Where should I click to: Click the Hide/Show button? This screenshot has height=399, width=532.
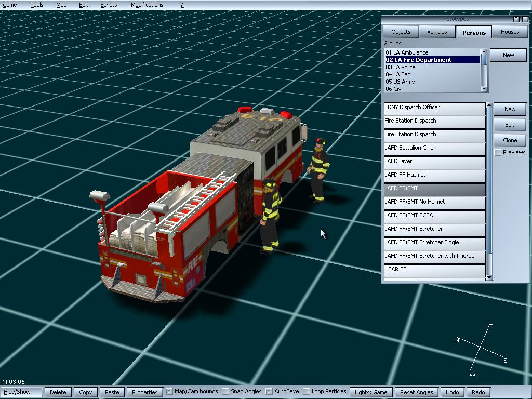tap(21, 392)
